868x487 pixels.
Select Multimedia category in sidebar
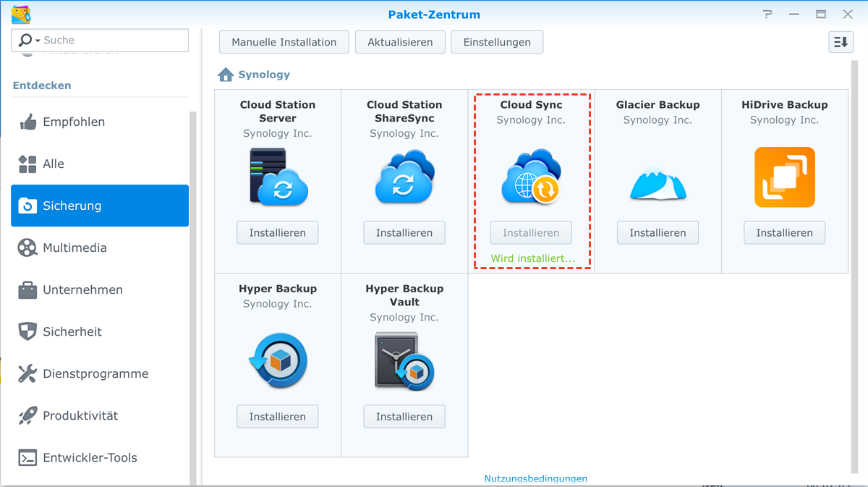(100, 247)
